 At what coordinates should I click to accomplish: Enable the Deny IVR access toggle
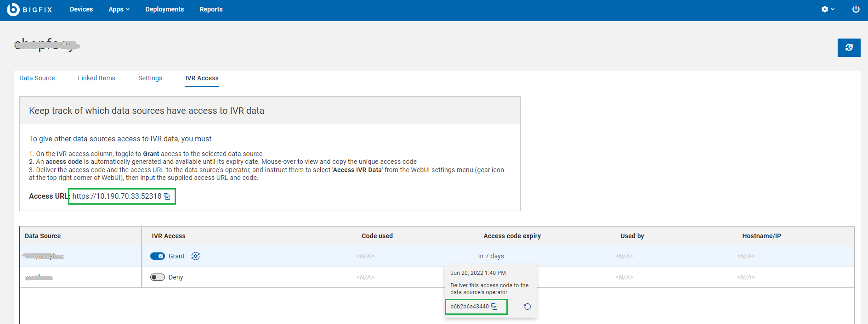158,277
